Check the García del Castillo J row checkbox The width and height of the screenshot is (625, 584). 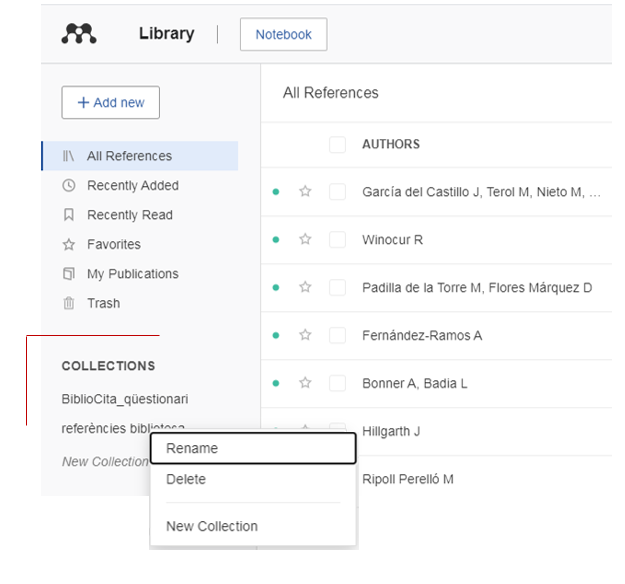click(x=337, y=192)
